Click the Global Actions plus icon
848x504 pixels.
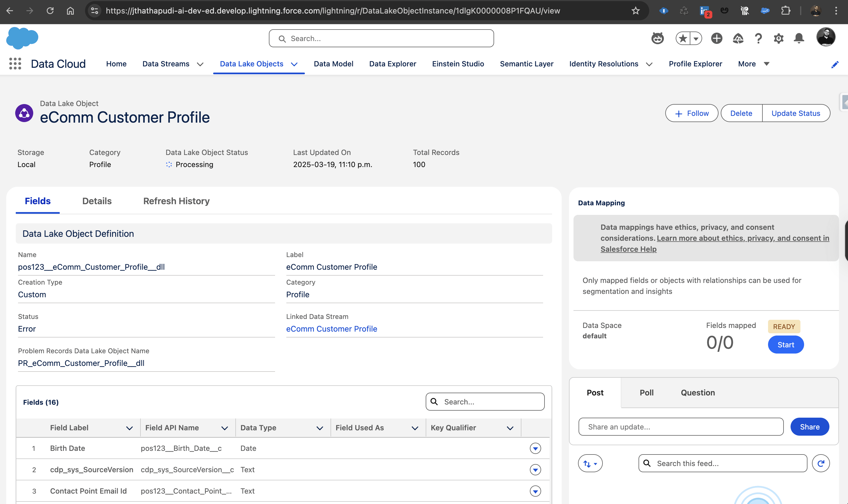[717, 38]
